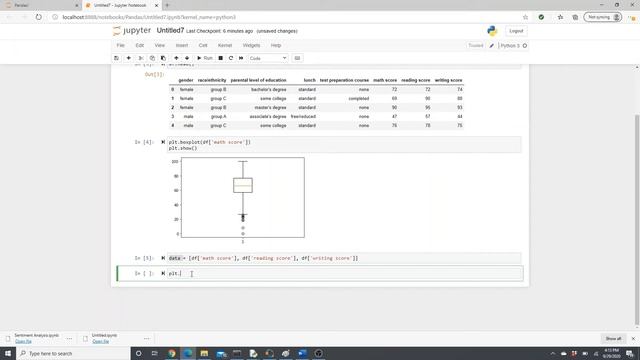Open the View menu
The image size is (640, 360).
(160, 45)
